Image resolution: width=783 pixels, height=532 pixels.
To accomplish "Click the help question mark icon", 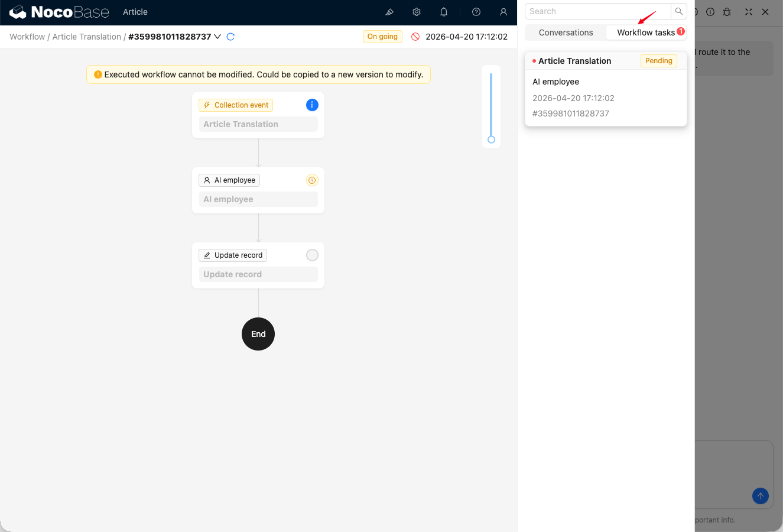I will [x=476, y=12].
